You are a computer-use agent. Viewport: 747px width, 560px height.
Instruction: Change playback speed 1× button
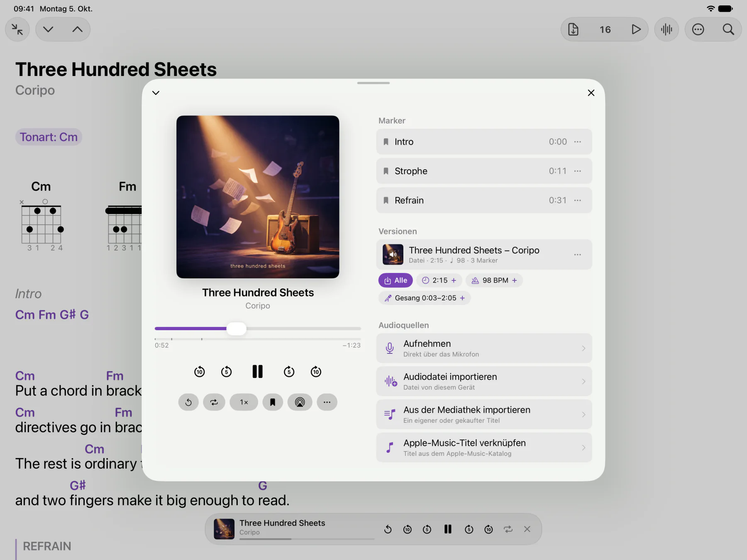coord(244,402)
